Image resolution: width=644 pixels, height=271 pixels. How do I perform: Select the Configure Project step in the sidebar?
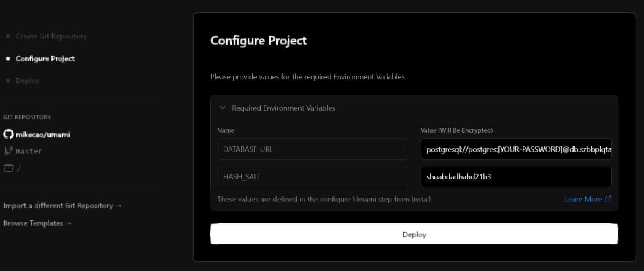tap(44, 59)
